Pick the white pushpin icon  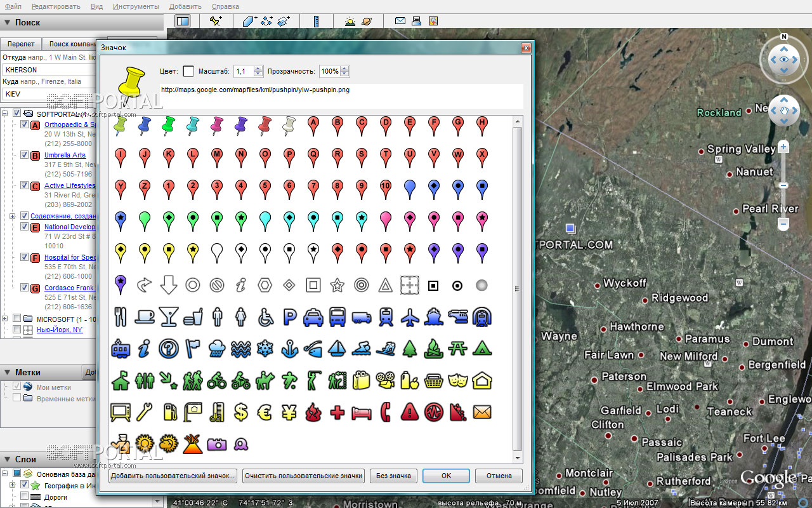289,125
